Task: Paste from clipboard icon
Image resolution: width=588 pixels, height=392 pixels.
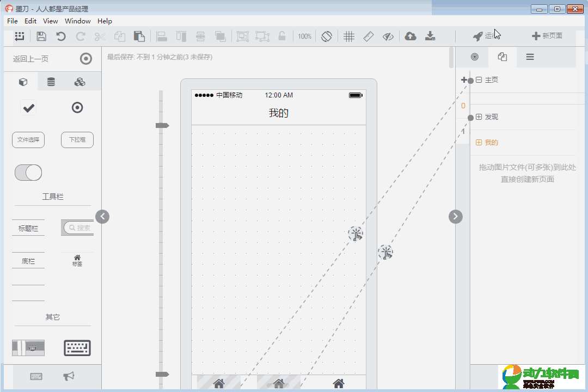Action: point(139,36)
